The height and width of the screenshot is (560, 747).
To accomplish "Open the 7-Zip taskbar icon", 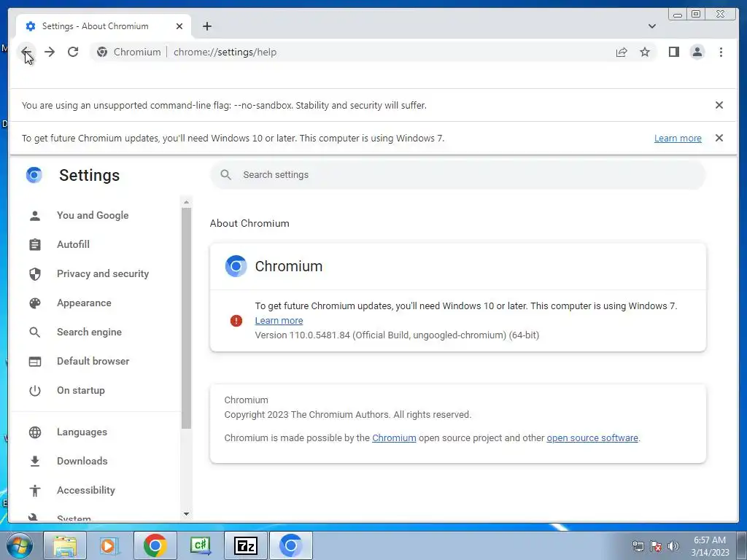I will pos(246,545).
